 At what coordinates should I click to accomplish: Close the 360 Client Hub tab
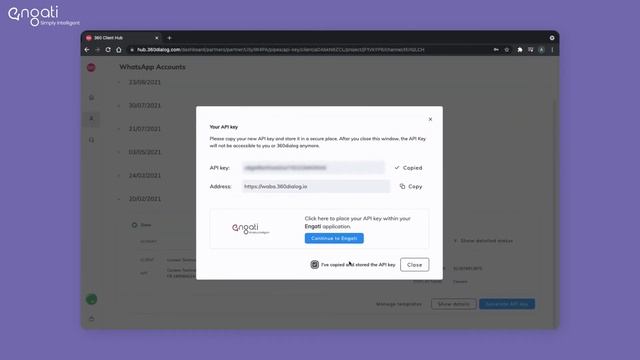click(x=157, y=38)
